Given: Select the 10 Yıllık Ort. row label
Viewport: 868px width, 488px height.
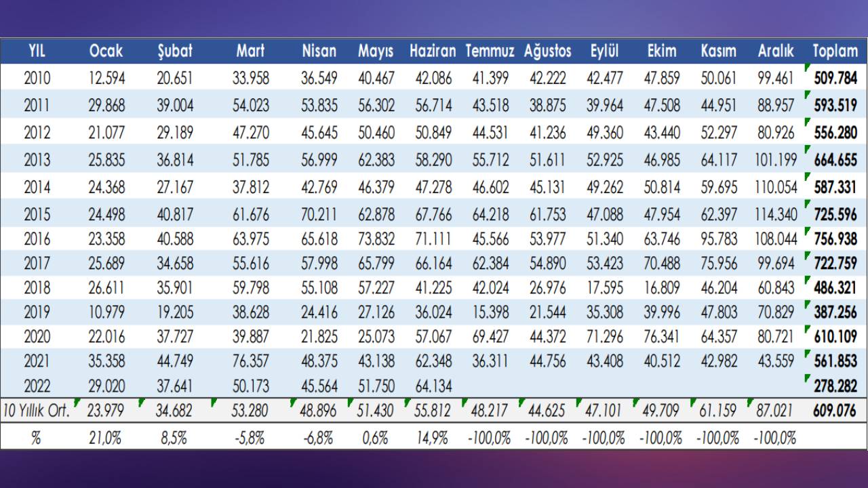Looking at the screenshot, I should [x=37, y=411].
